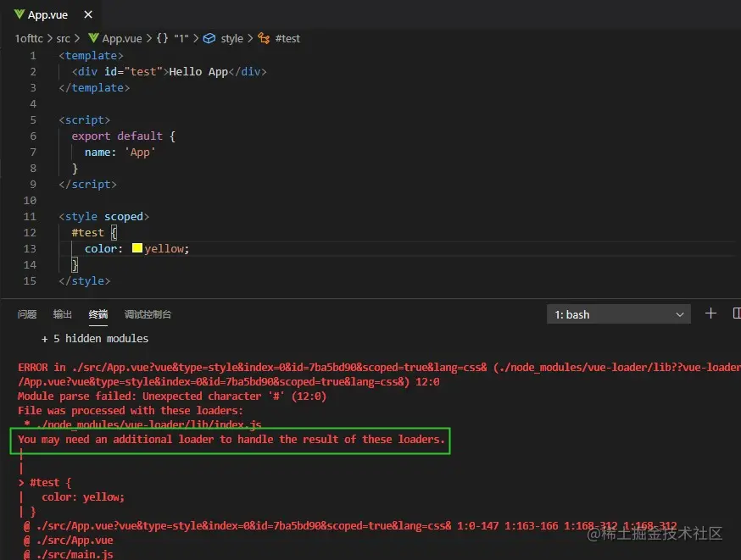The width and height of the screenshot is (741, 560).
Task: Close the App.vue editor tab
Action: [x=88, y=14]
